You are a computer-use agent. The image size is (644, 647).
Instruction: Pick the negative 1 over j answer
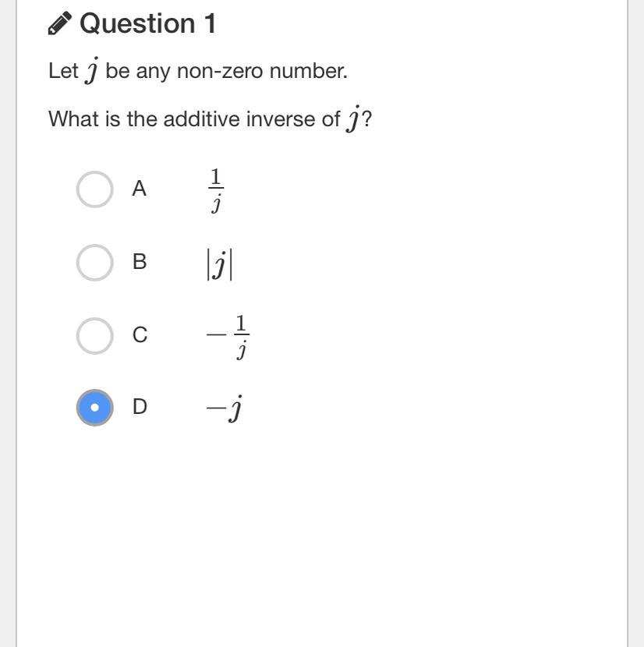(228, 336)
